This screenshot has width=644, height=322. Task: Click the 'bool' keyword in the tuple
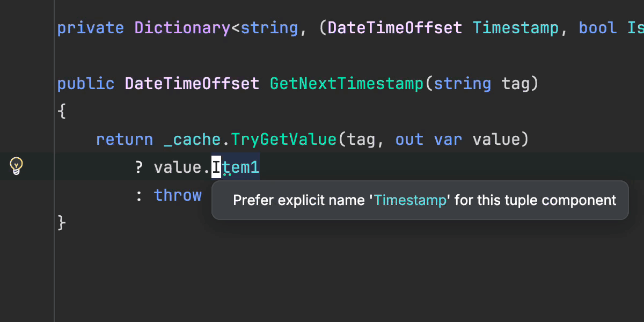point(597,28)
